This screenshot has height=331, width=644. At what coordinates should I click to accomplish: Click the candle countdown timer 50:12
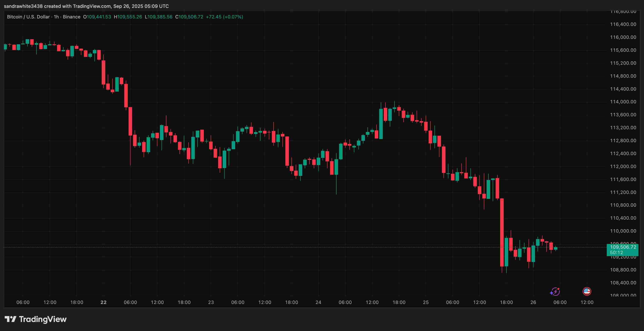click(x=616, y=253)
